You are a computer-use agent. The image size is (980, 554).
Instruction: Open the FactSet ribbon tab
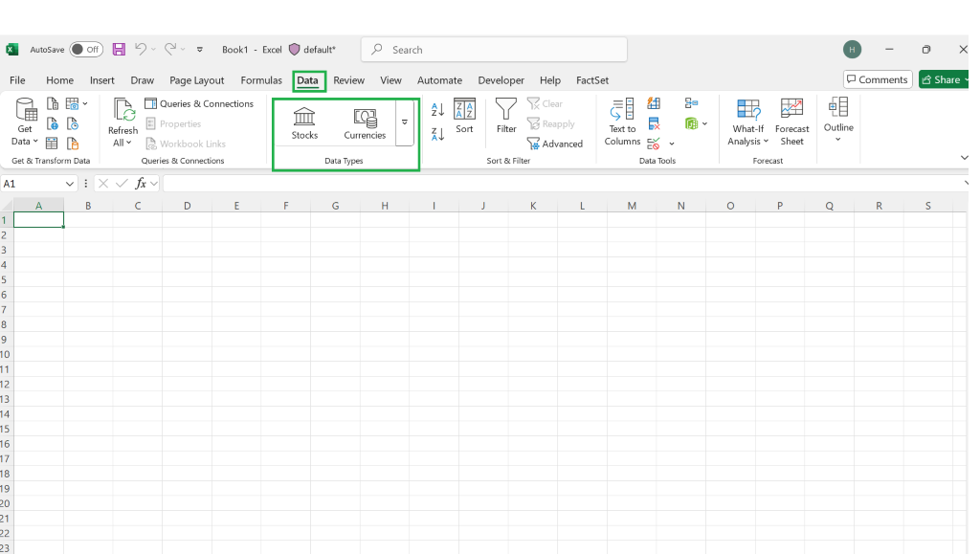[x=591, y=80]
